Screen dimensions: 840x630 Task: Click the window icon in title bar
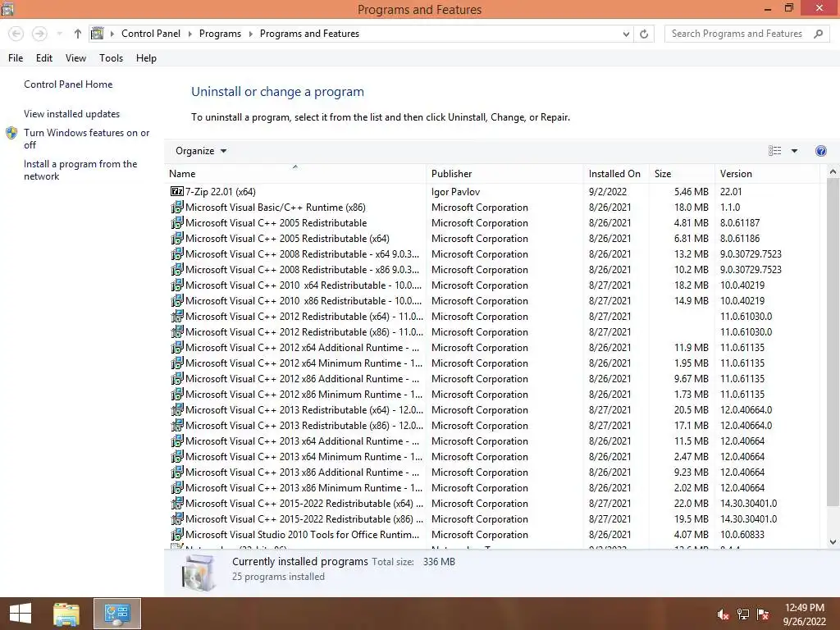click(x=7, y=9)
